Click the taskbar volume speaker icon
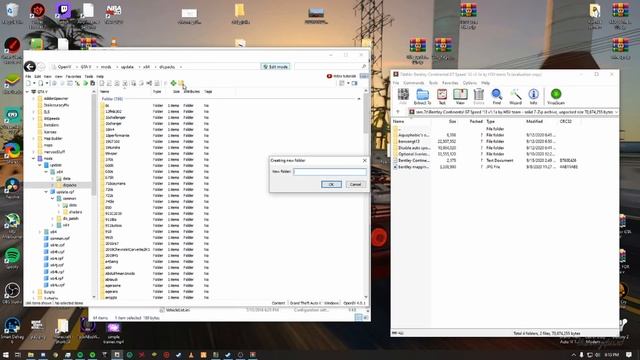Viewport: 640px width, 360px height. pos(598,355)
